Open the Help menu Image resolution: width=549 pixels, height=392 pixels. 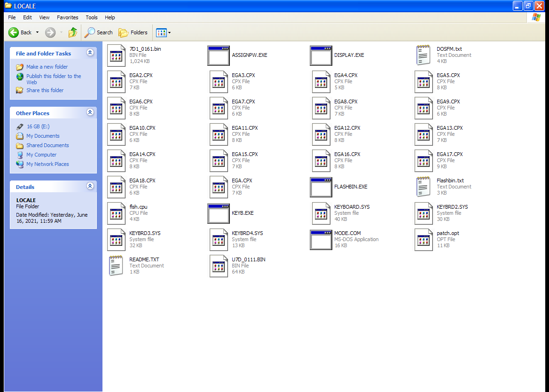[x=110, y=17]
